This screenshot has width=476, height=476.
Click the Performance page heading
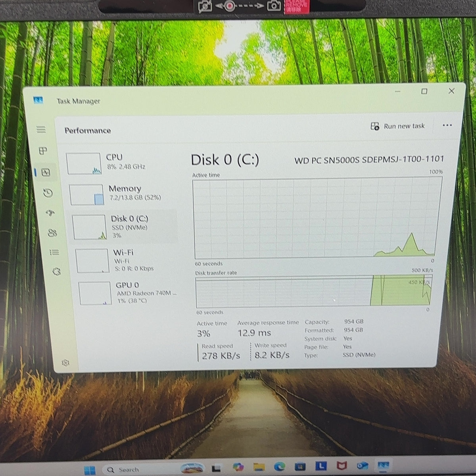coord(88,131)
